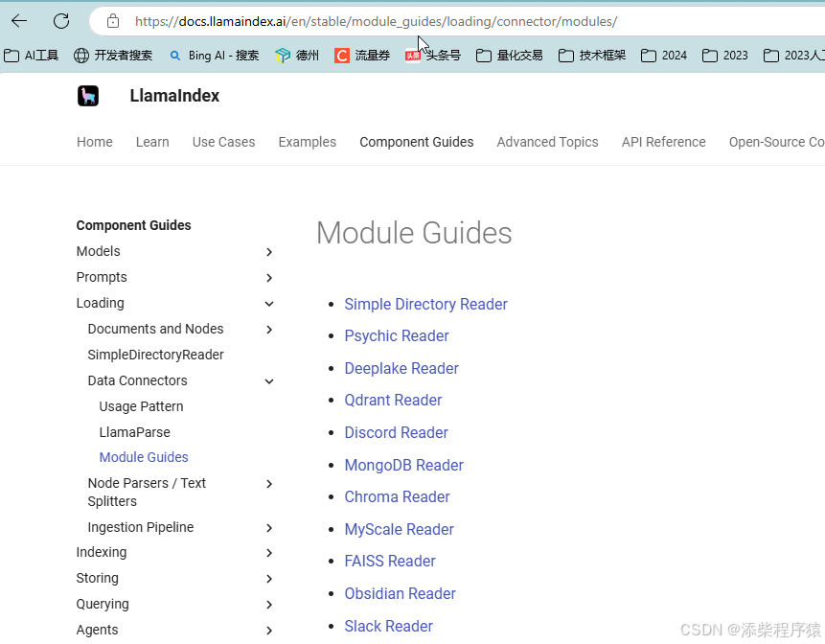Expand the Agents section chevron
825x644 pixels.
tap(269, 631)
